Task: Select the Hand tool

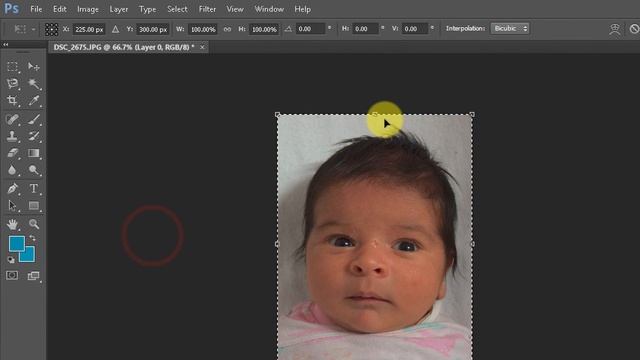Action: 12,224
